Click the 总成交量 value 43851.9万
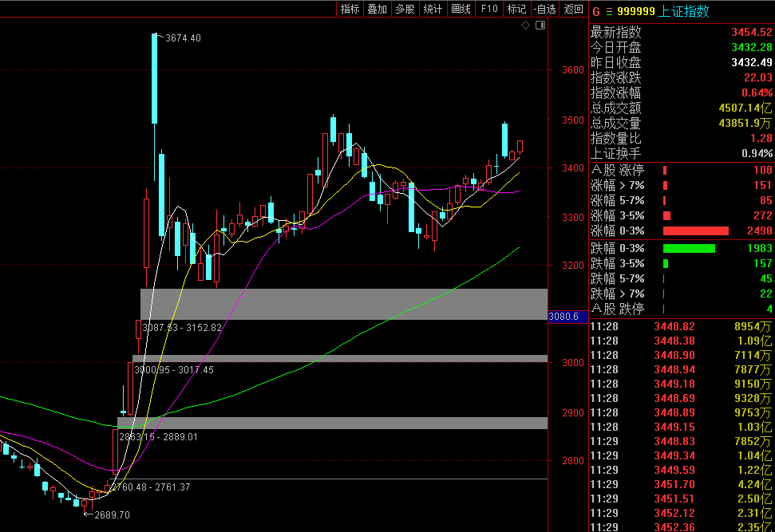775x532 pixels. click(x=745, y=124)
